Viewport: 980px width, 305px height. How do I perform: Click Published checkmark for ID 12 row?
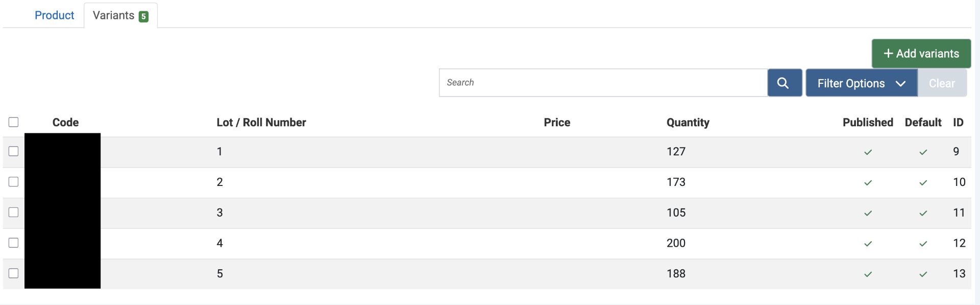pos(868,244)
